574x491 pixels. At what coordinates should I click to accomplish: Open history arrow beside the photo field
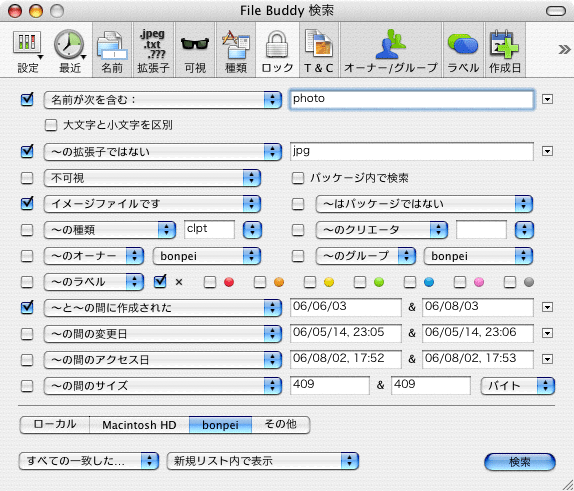click(547, 99)
